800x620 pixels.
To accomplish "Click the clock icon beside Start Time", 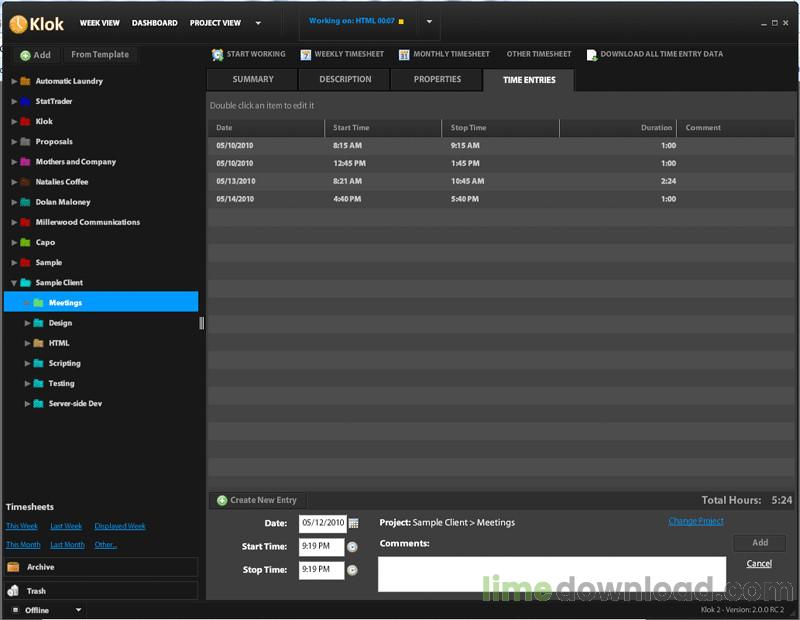I will click(x=352, y=547).
